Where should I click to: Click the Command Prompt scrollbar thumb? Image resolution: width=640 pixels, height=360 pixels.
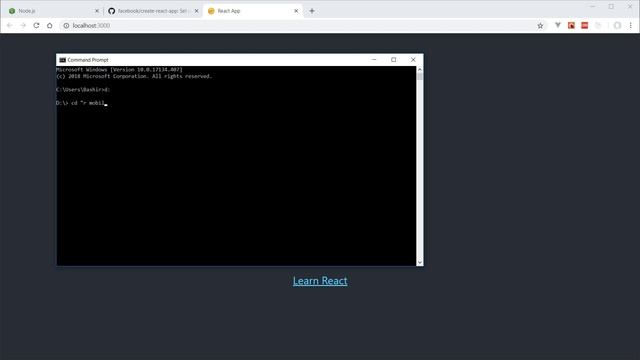(420, 77)
